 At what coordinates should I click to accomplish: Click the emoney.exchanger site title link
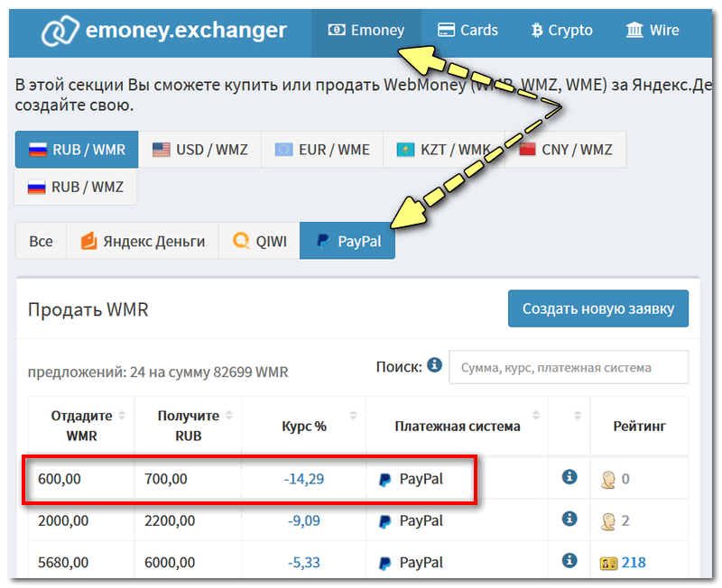186,31
